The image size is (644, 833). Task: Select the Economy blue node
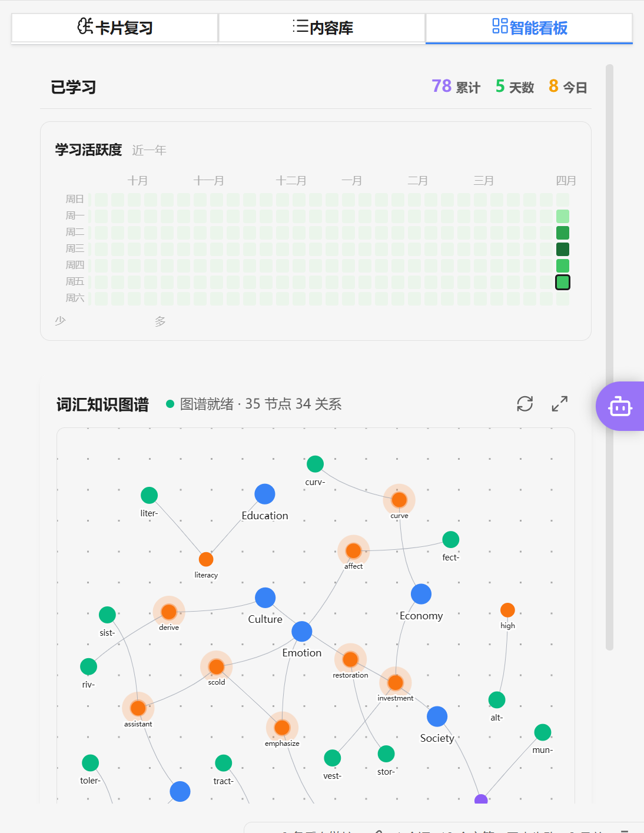421,594
